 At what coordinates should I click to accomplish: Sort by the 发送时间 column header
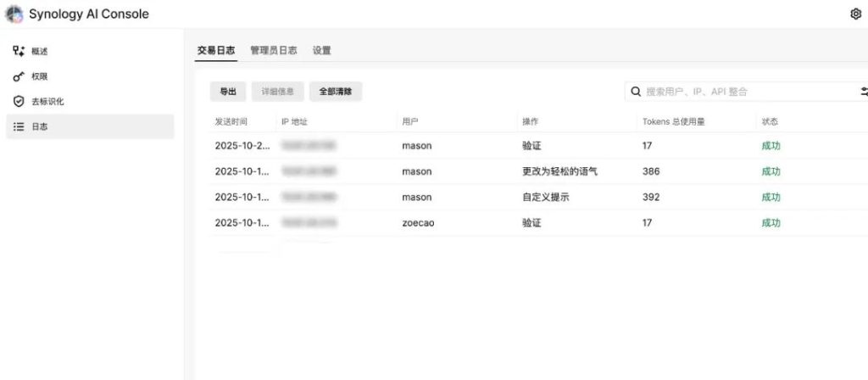[231, 122]
